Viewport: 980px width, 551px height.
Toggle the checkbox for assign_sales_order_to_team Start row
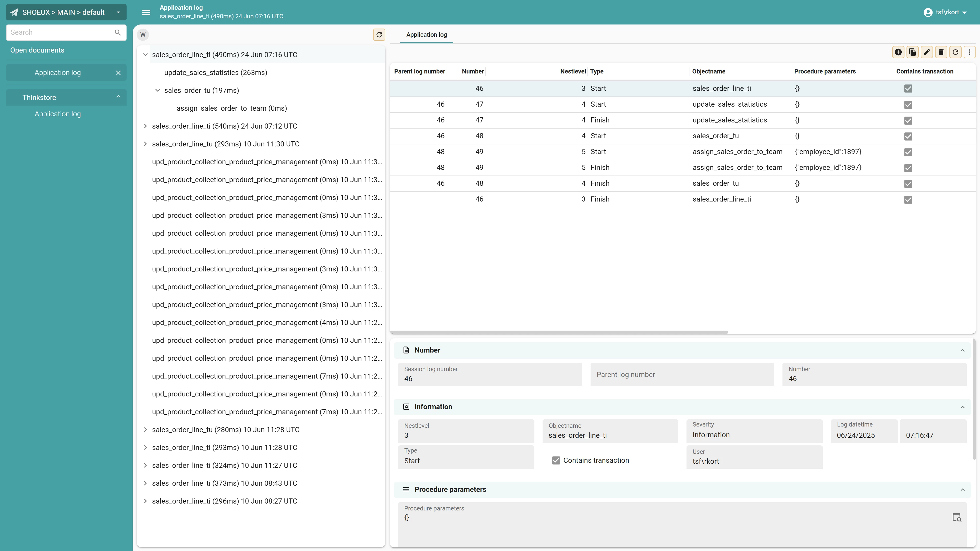coord(908,152)
